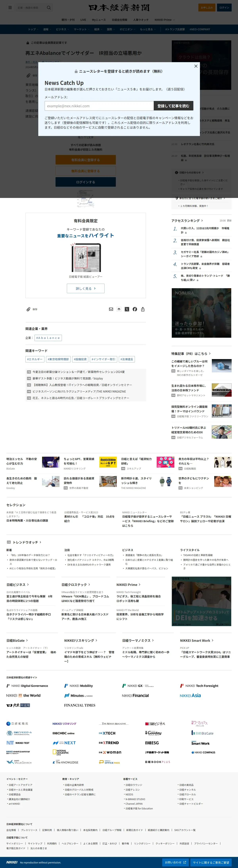Open 人事ウオッチ in top menu

pos(141,20)
